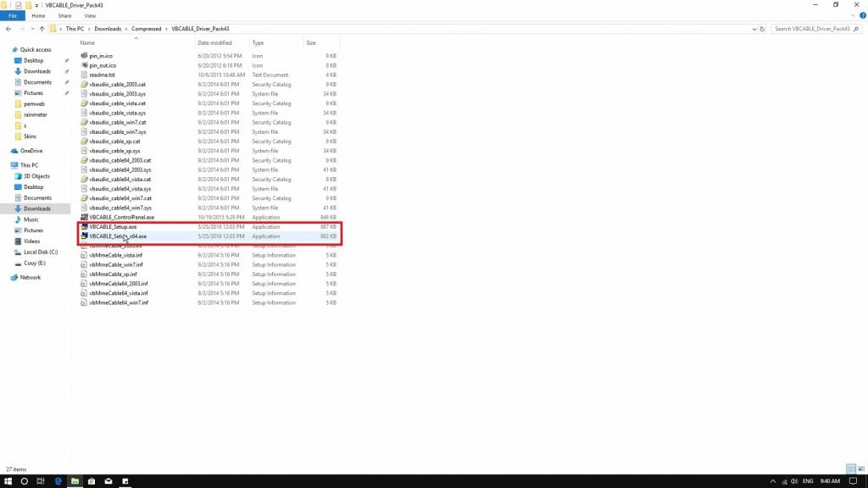Select vbaudio_cable_win7.cat catalog

tap(117, 122)
